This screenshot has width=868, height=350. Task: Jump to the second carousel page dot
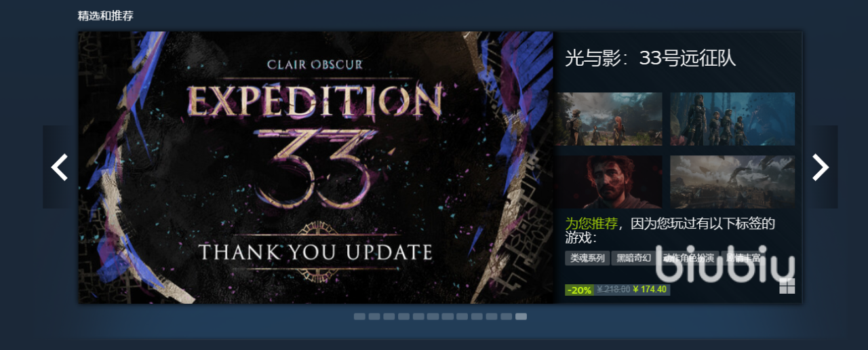click(x=374, y=316)
